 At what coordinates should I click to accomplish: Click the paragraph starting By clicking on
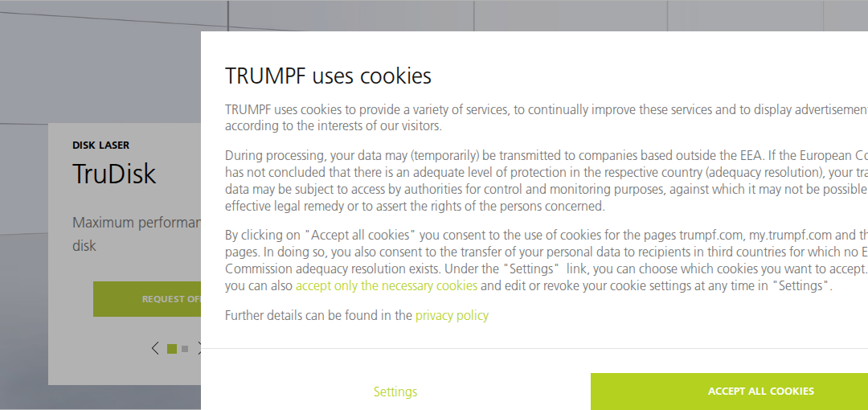[x=546, y=260]
